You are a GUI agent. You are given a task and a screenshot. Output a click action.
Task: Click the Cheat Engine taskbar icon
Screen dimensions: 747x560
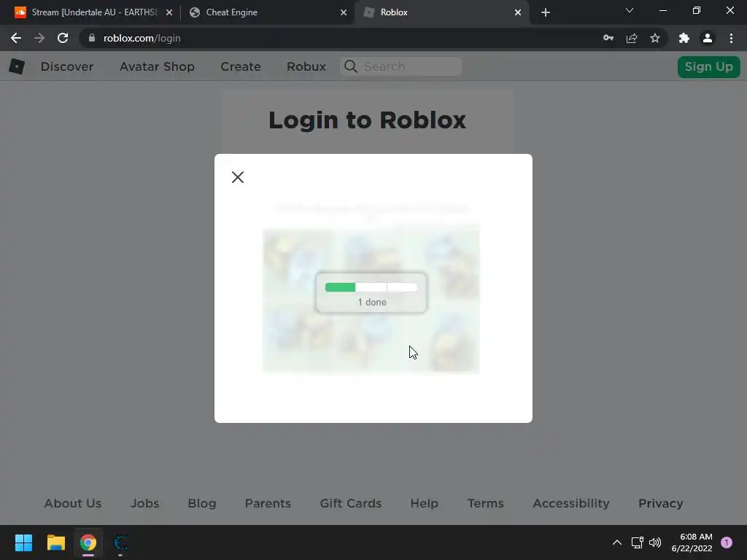[x=120, y=542]
